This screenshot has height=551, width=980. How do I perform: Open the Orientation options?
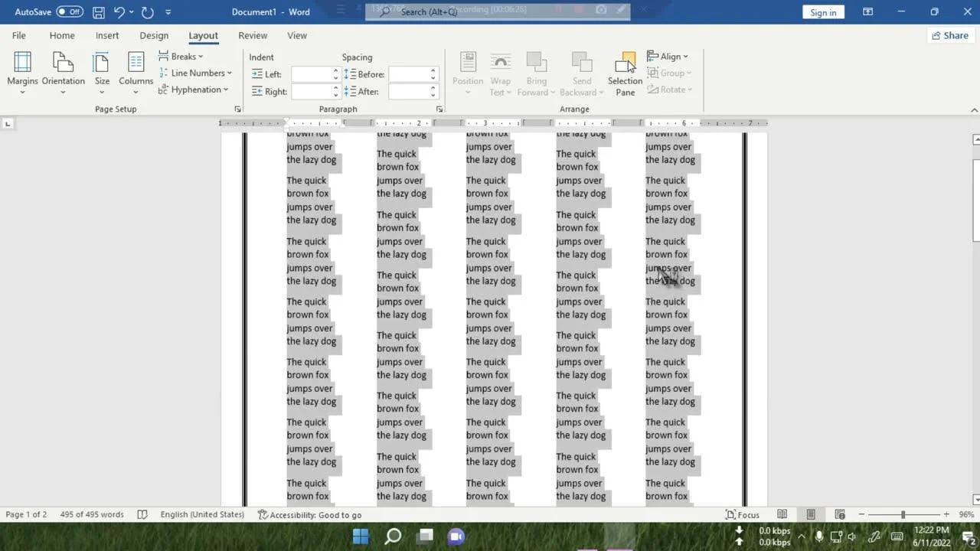[x=63, y=73]
